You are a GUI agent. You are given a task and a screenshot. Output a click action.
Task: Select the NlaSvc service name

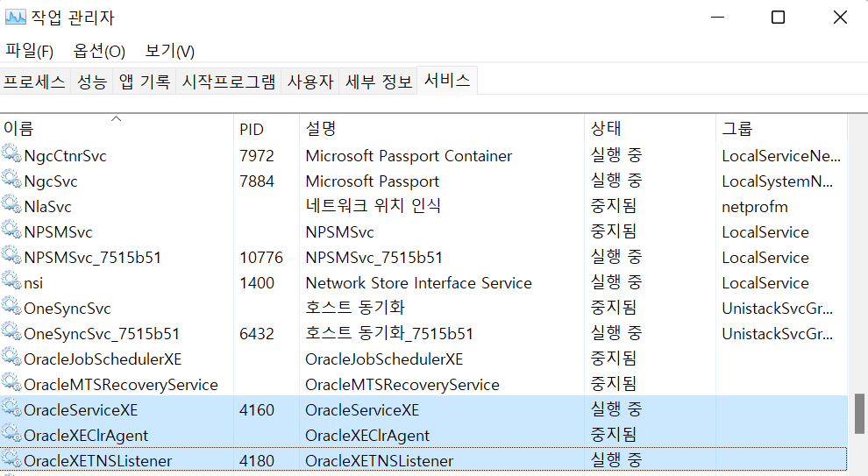(47, 207)
